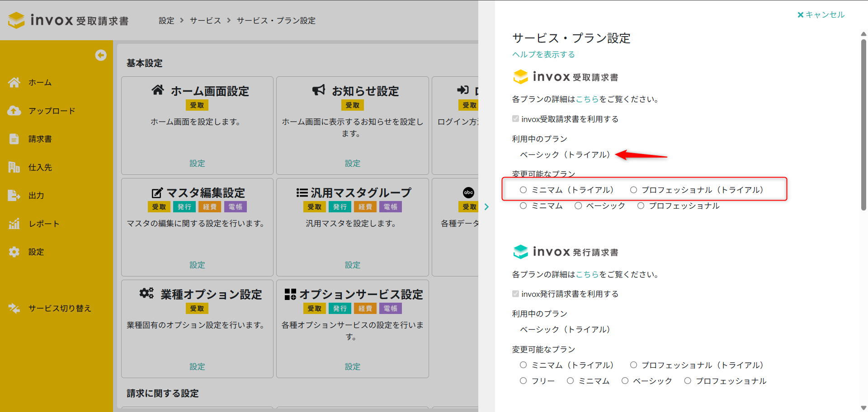Collapse sidebar with the arrow circle icon
The width and height of the screenshot is (868, 412).
pyautogui.click(x=101, y=55)
